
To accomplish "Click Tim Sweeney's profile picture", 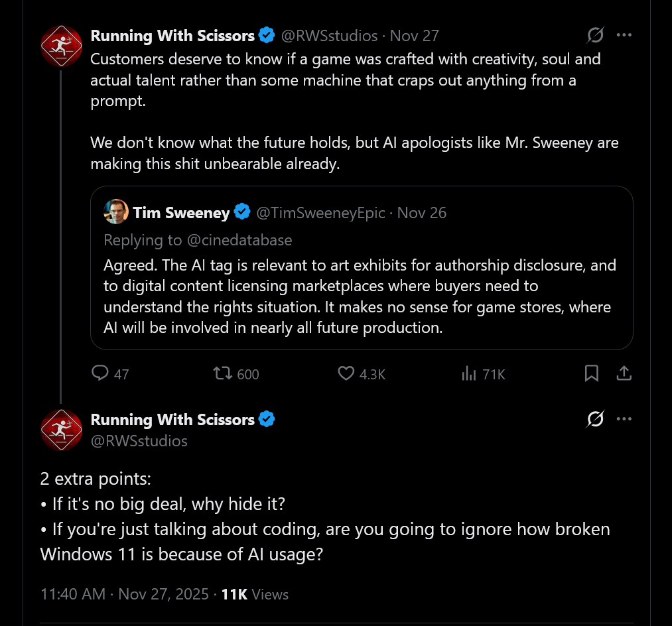I will [116, 212].
